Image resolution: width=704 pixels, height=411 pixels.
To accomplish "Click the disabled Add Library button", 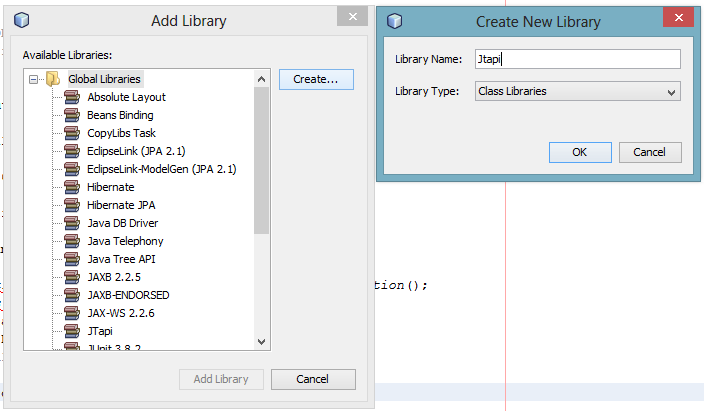I will pyautogui.click(x=221, y=379).
